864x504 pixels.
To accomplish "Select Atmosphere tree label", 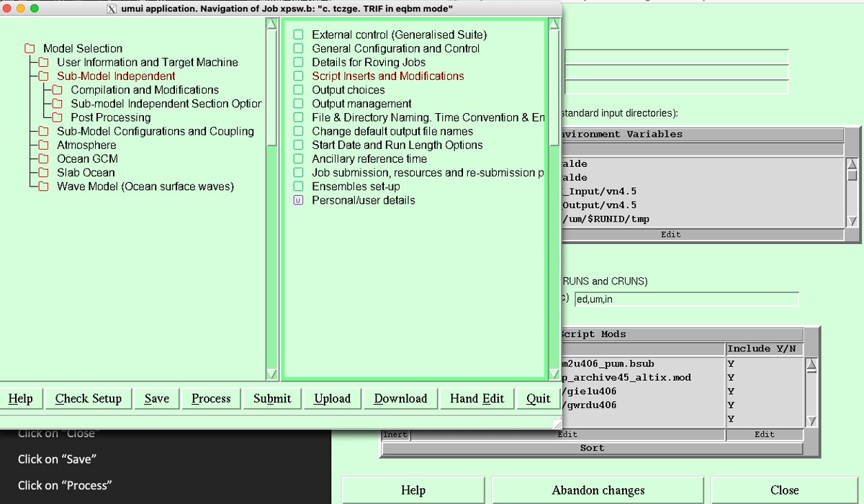I will [x=86, y=145].
